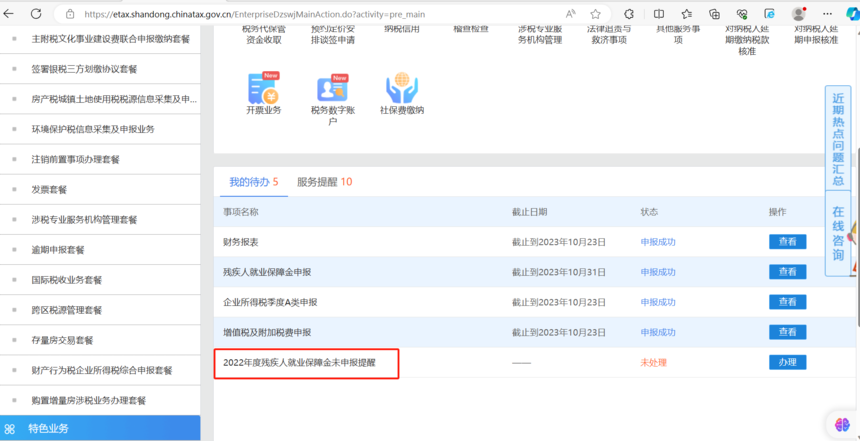Click the 社保费缴纳 social insurance icon

[401, 89]
